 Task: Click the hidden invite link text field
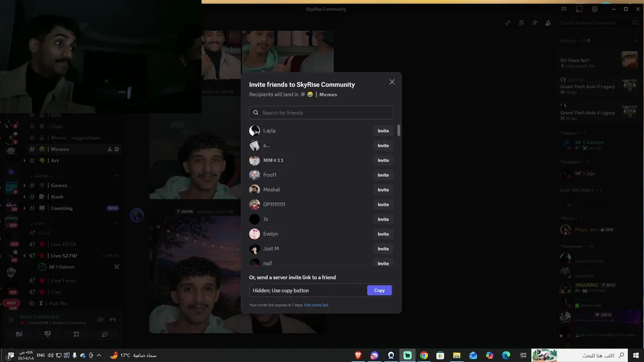coord(308,290)
